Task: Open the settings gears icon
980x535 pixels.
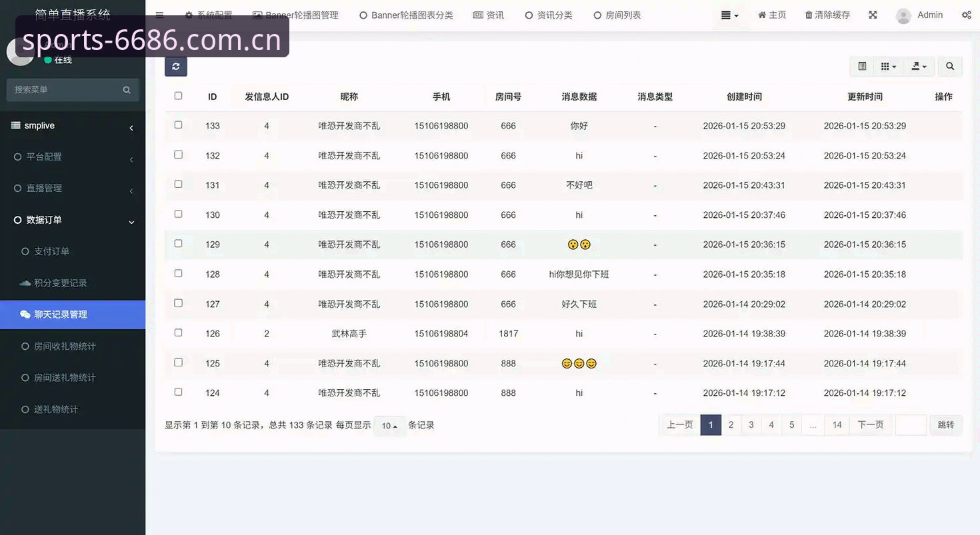Action: pos(966,15)
